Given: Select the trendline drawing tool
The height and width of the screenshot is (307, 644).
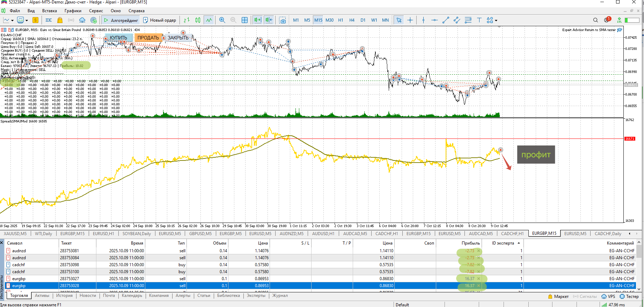Looking at the screenshot, I should click(x=446, y=20).
